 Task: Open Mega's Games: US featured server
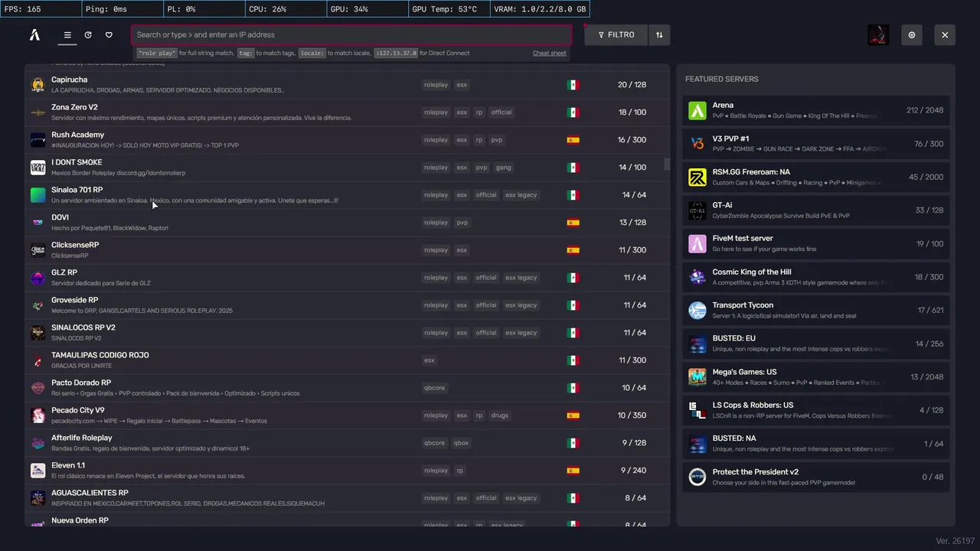click(816, 377)
